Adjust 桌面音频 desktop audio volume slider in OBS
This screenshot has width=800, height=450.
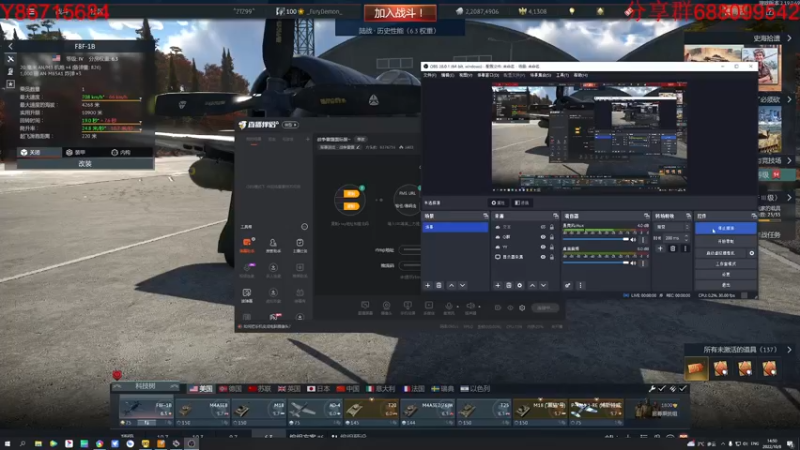(x=595, y=263)
